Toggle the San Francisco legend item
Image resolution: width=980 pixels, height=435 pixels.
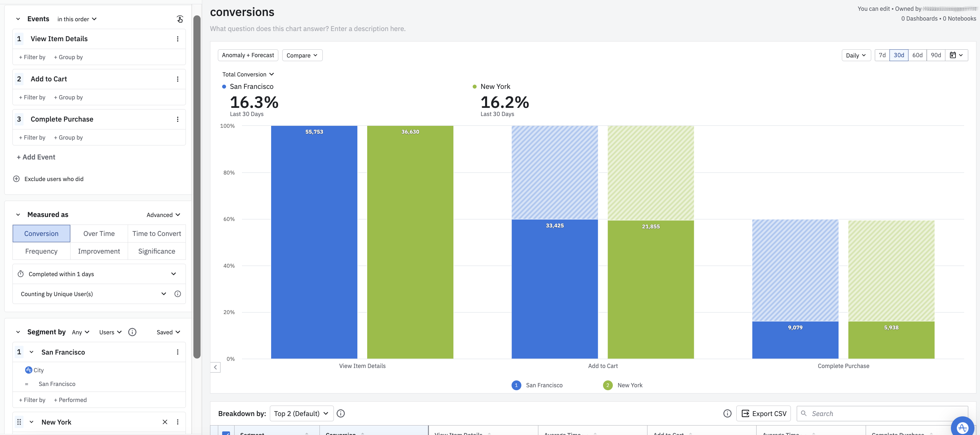pyautogui.click(x=537, y=385)
